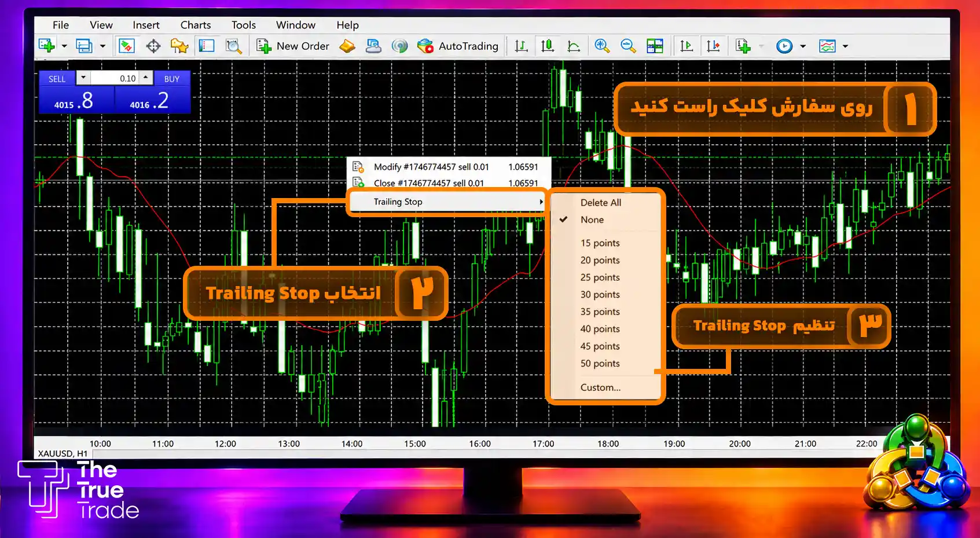Open the Indicators list icon
980x538 pixels.
point(743,46)
